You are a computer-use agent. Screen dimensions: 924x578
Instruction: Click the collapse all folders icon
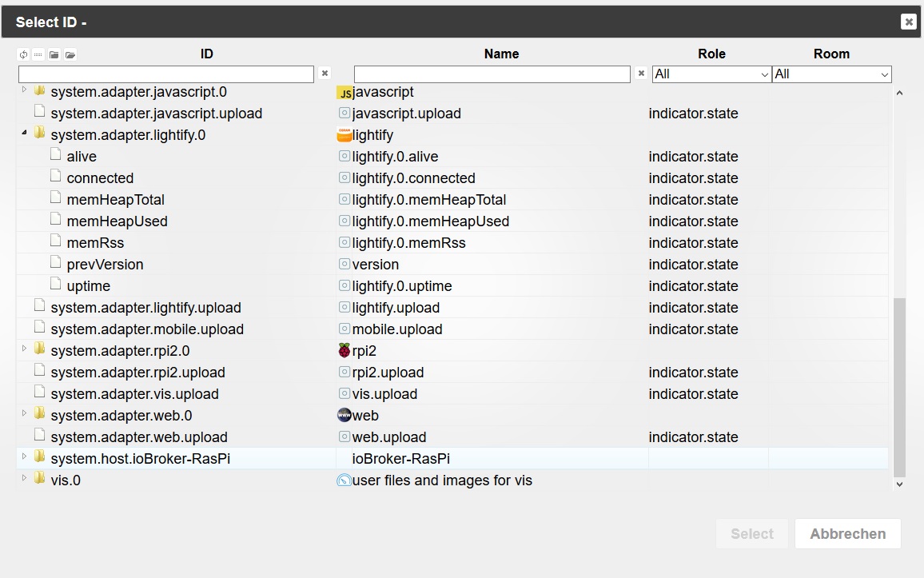pos(54,55)
